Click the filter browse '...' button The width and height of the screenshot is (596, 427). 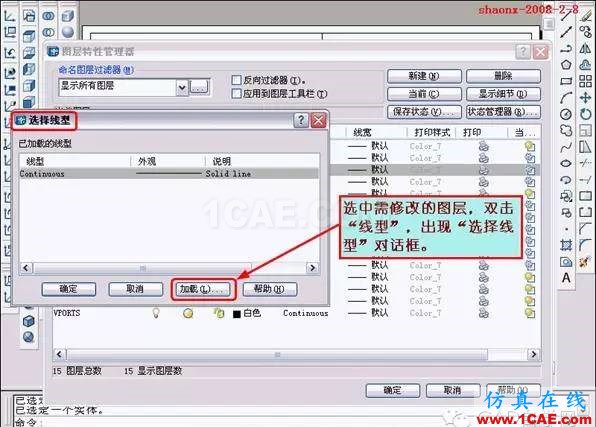tap(199, 87)
